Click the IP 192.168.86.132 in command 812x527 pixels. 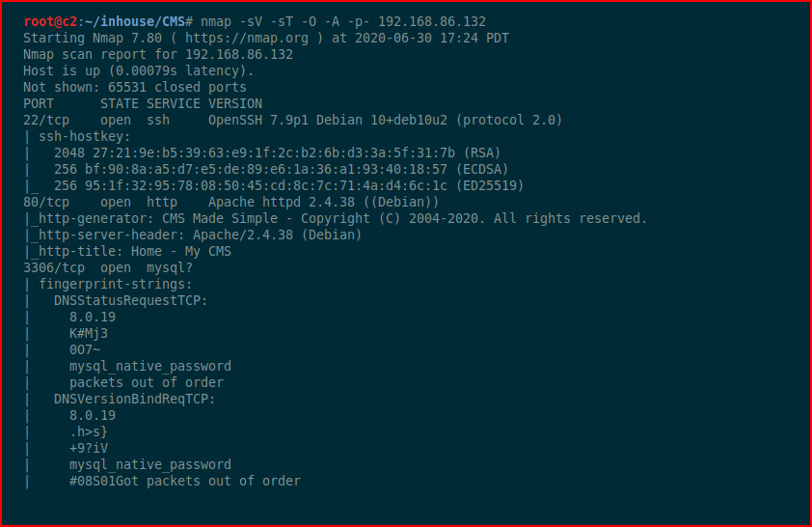coord(432,22)
